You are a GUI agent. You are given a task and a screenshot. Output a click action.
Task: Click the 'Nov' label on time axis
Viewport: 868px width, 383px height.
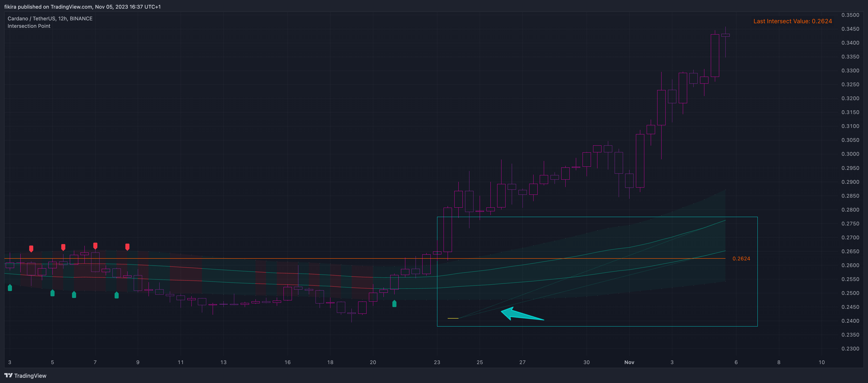click(629, 362)
